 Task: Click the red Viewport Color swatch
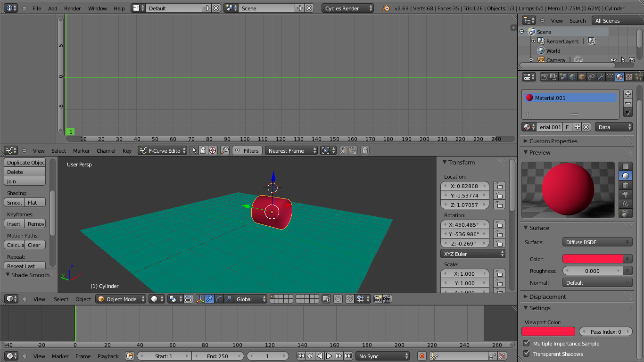[x=548, y=331]
